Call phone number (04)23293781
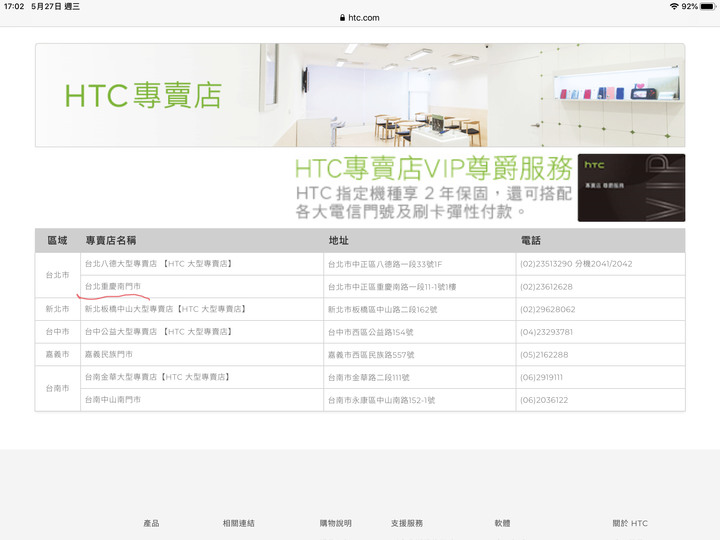Viewport: 720px width, 540px height. click(546, 332)
